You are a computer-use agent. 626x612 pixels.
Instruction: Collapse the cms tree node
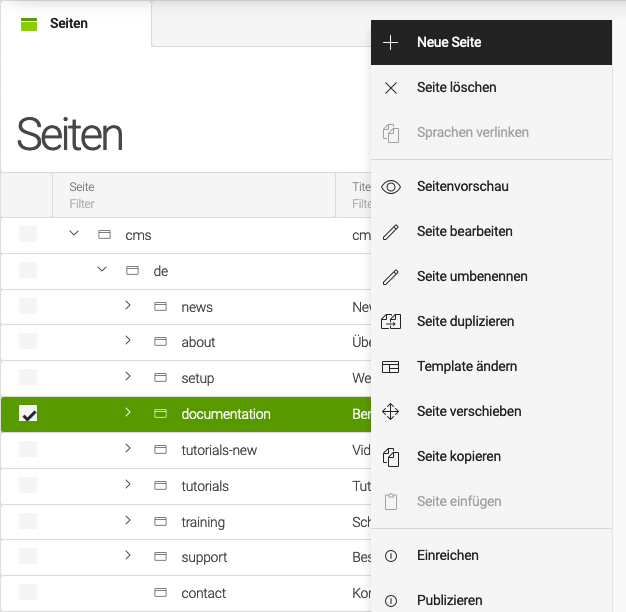pyautogui.click(x=73, y=234)
